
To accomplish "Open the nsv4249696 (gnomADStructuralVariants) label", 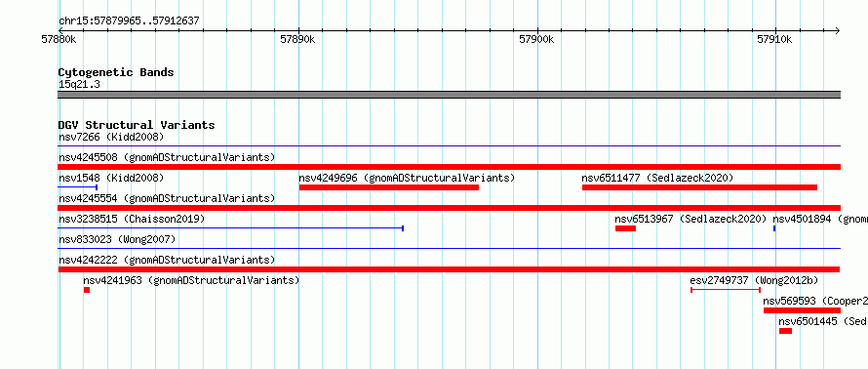I will (407, 178).
